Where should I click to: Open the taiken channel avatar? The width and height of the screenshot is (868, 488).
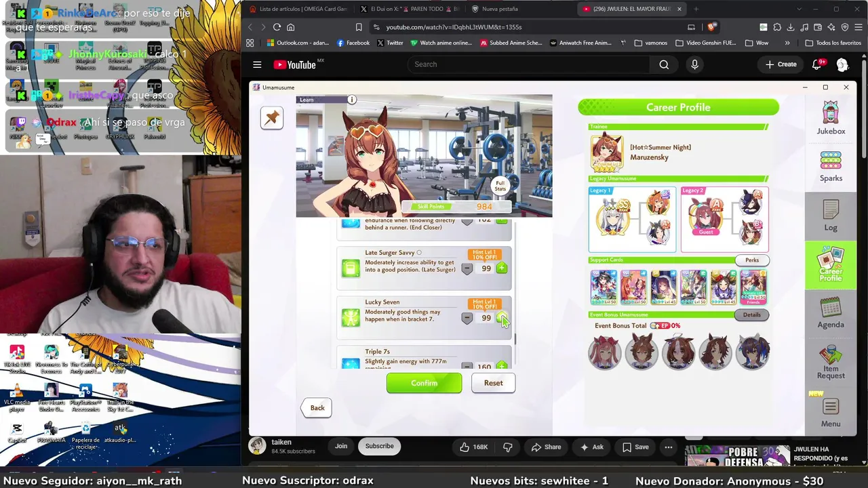click(257, 445)
